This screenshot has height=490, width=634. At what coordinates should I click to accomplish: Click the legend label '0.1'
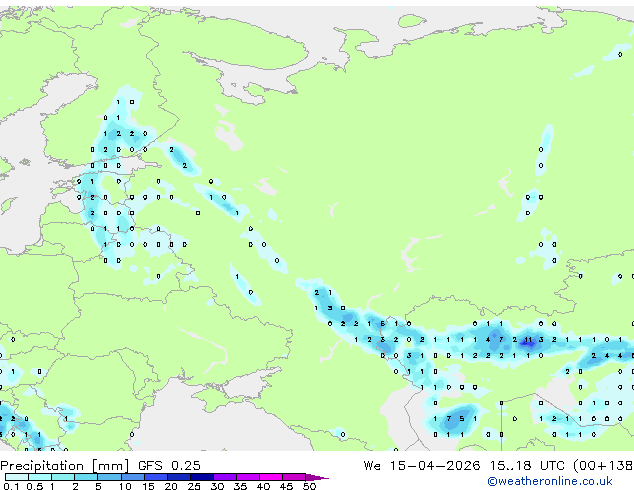click(11, 486)
